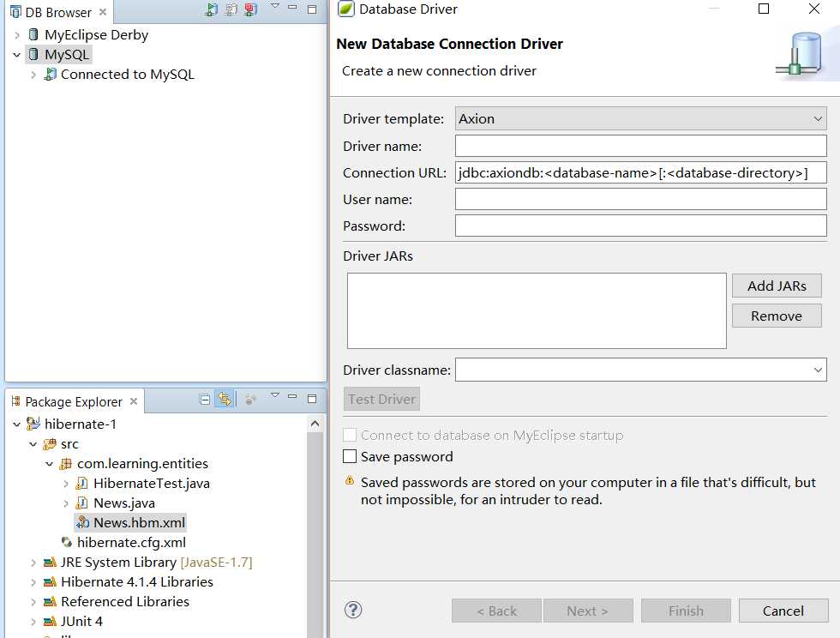Expand Referenced Libraries node
This screenshot has height=638, width=840.
coord(33,602)
